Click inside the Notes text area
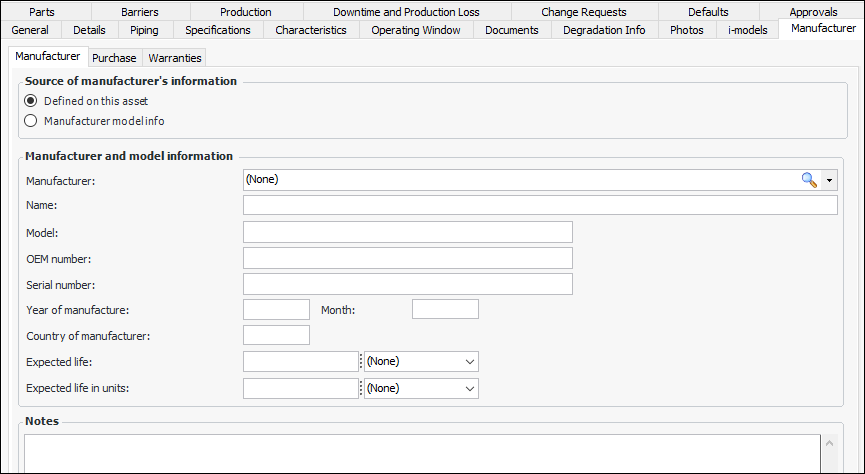Viewport: 865px width, 474px height. coord(420,455)
